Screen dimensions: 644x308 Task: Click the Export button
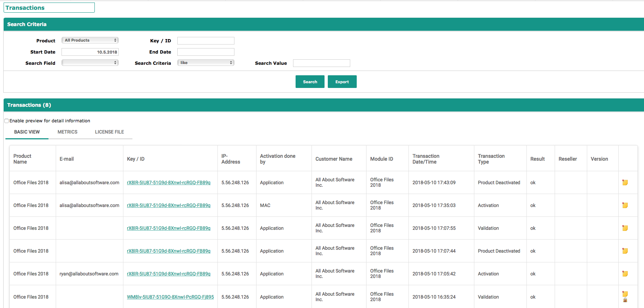point(342,82)
